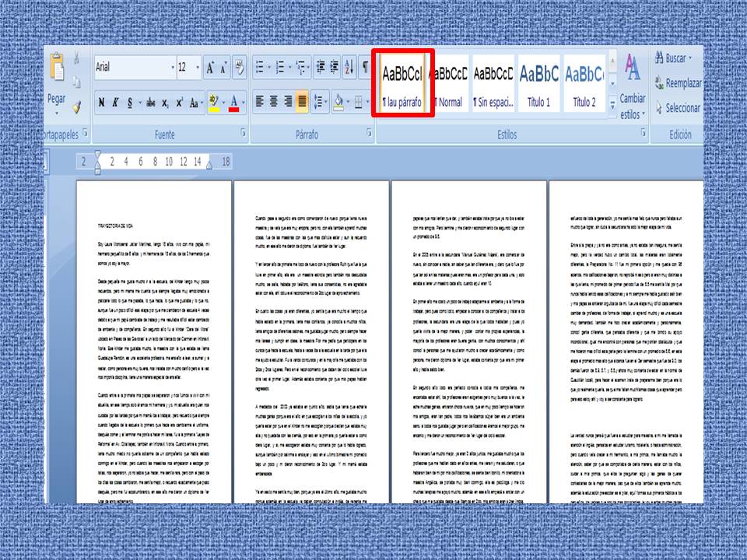Enable superscript formatting
747x560 pixels.
tap(180, 102)
